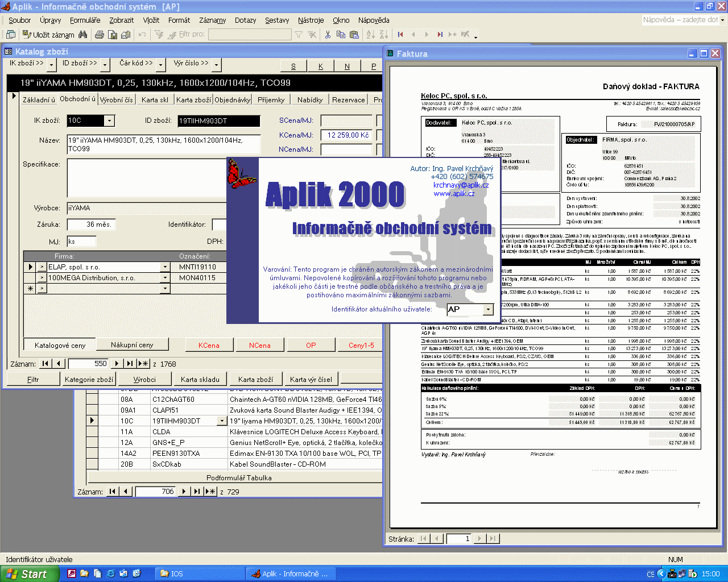Viewport: 728px width, 582px height.
Task: Click the Filtr button
Action: pos(33,379)
